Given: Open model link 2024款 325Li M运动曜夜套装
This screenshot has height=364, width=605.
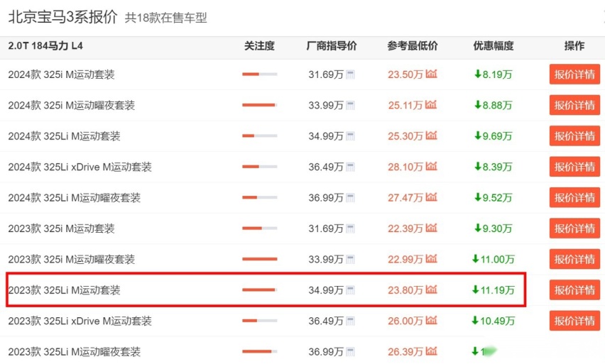Looking at the screenshot, I should click(x=74, y=198).
